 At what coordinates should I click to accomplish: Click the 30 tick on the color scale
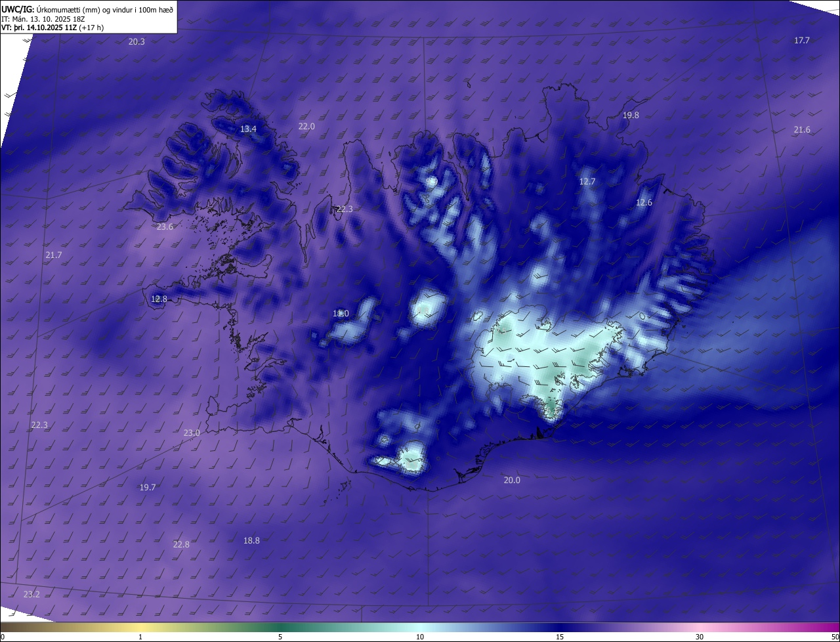[x=700, y=637]
